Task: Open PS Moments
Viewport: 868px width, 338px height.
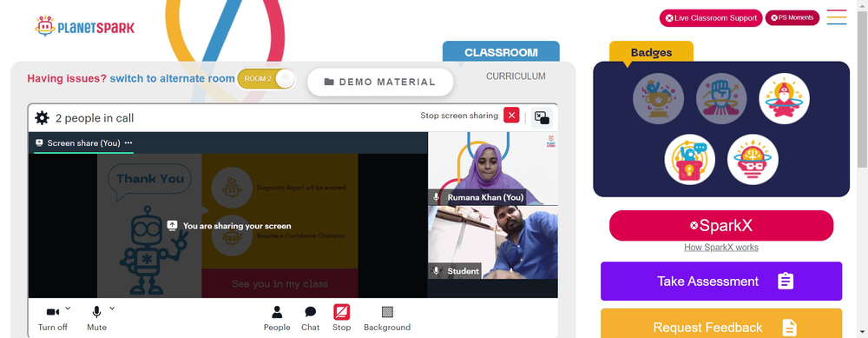Action: 792,17
